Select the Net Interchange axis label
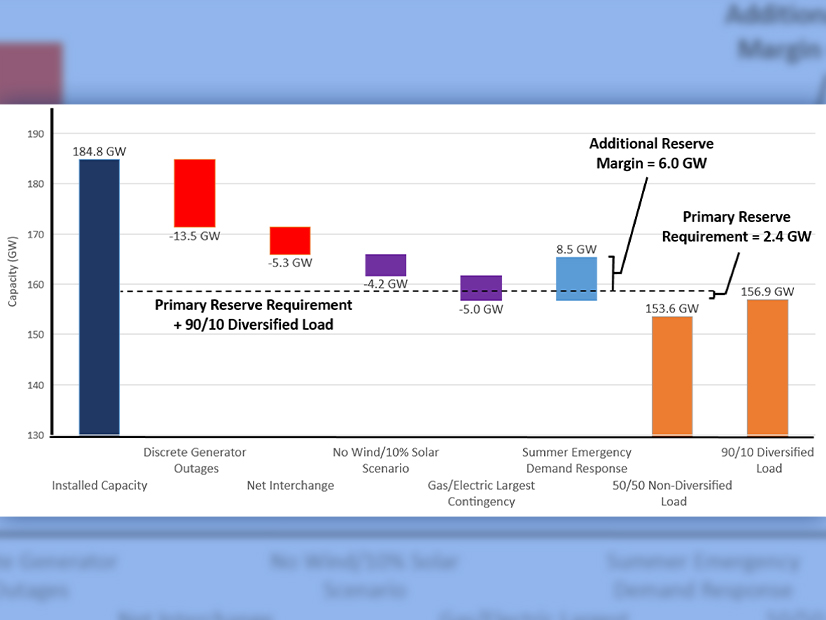 [x=290, y=486]
